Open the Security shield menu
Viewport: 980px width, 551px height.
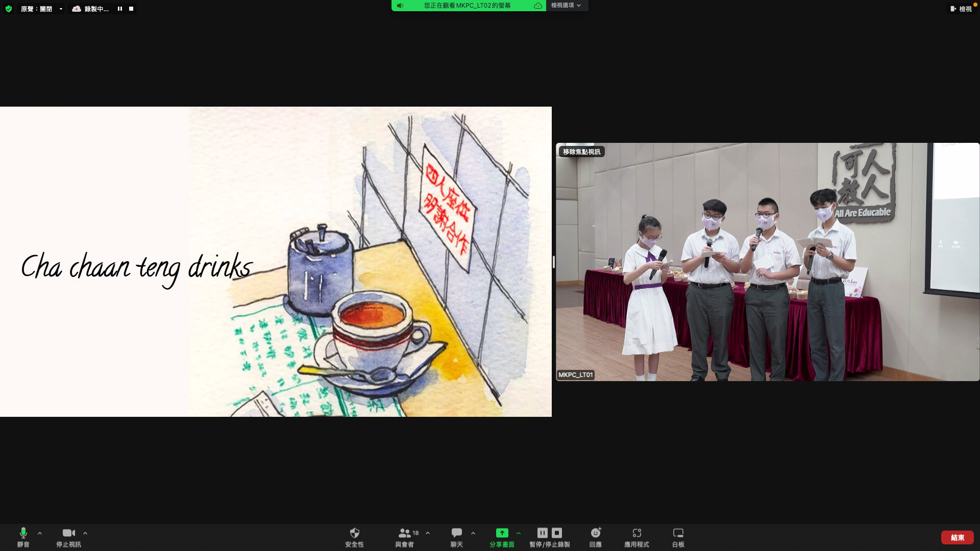(x=354, y=537)
